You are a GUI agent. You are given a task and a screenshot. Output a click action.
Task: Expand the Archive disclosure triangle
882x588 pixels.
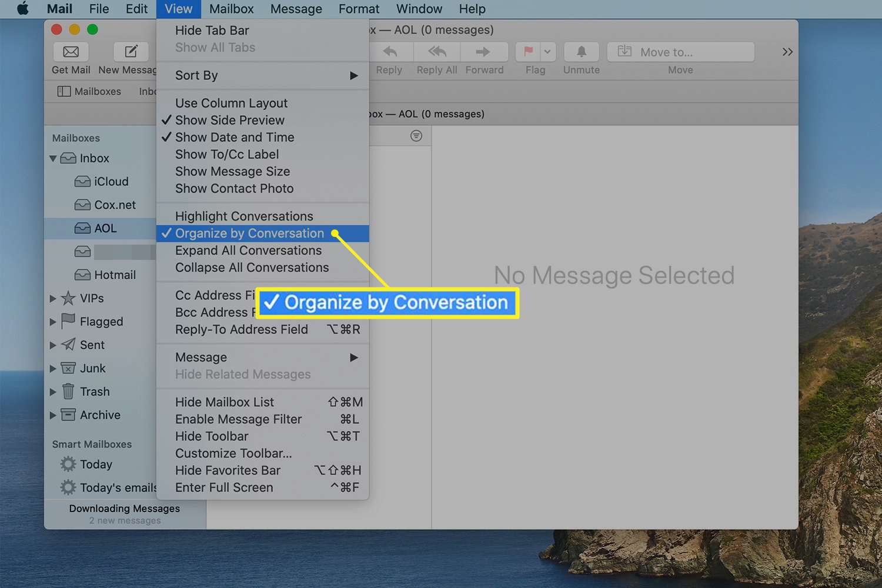[x=53, y=415]
